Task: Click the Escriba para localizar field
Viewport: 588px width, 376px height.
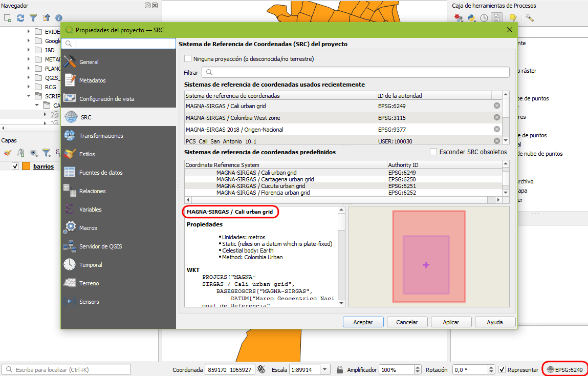Action: coord(67,370)
